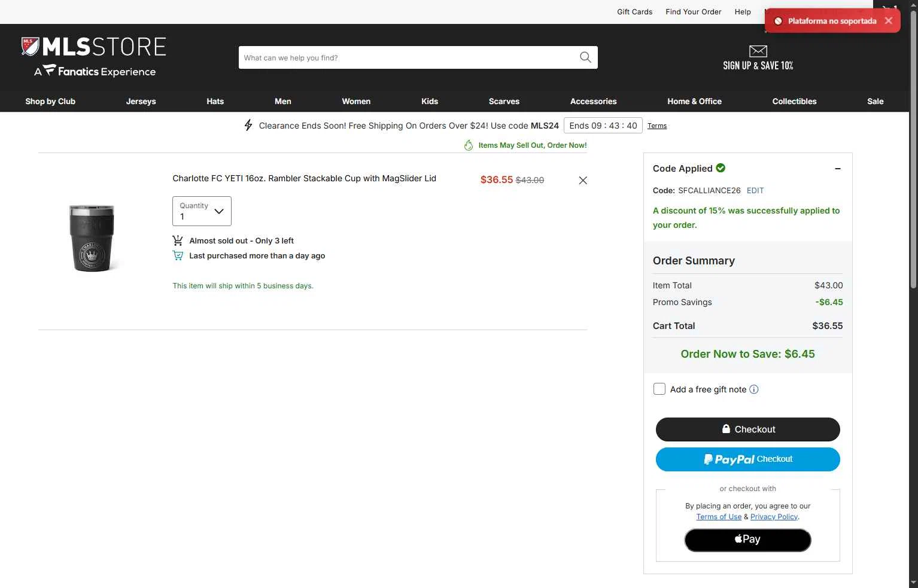918x588 pixels.
Task: Click the page scrollbar down arrow
Action: (913, 583)
